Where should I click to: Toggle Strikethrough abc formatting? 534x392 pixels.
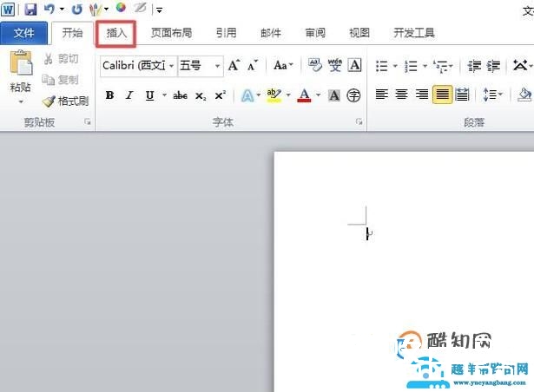click(180, 95)
